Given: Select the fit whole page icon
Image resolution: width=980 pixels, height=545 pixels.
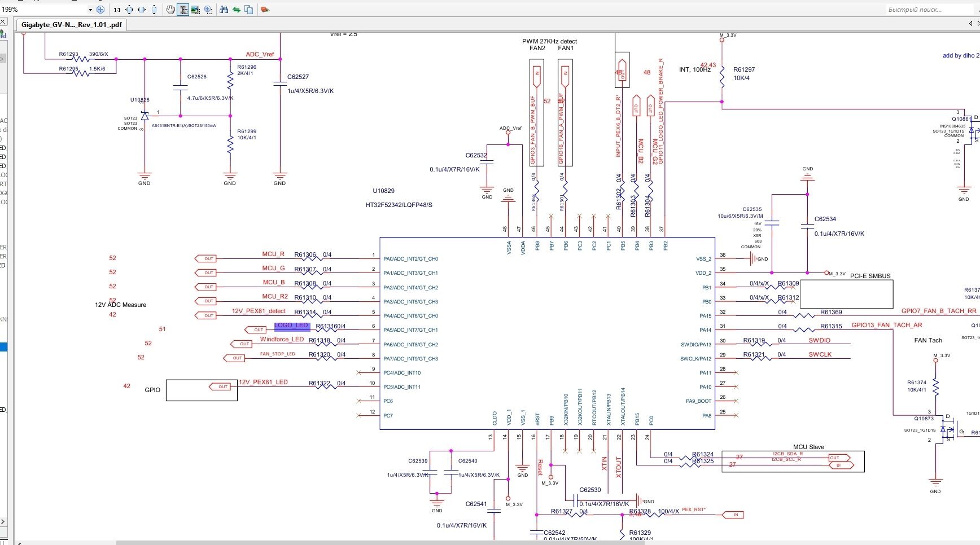Looking at the screenshot, I should click(x=129, y=10).
